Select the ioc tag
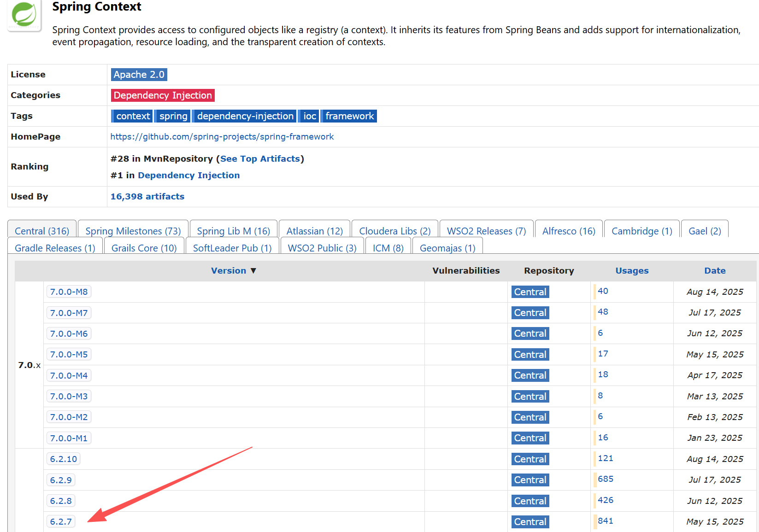 coord(309,116)
